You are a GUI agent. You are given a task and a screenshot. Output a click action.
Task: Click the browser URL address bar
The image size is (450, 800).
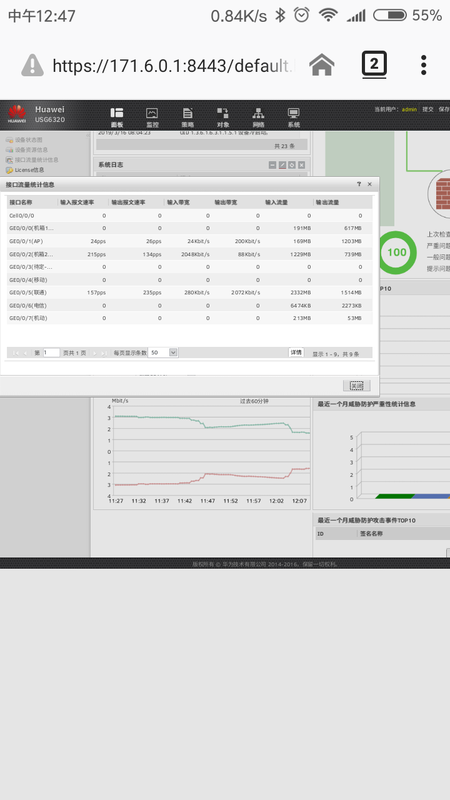173,65
